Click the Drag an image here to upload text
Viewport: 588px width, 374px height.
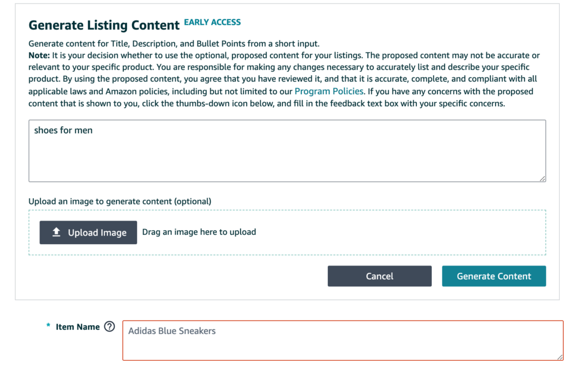point(199,232)
